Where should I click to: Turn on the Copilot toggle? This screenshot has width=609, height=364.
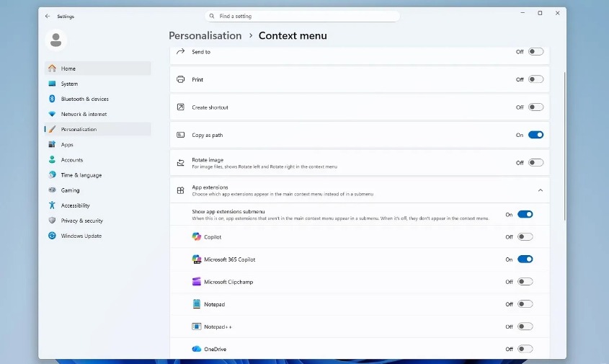[525, 237]
